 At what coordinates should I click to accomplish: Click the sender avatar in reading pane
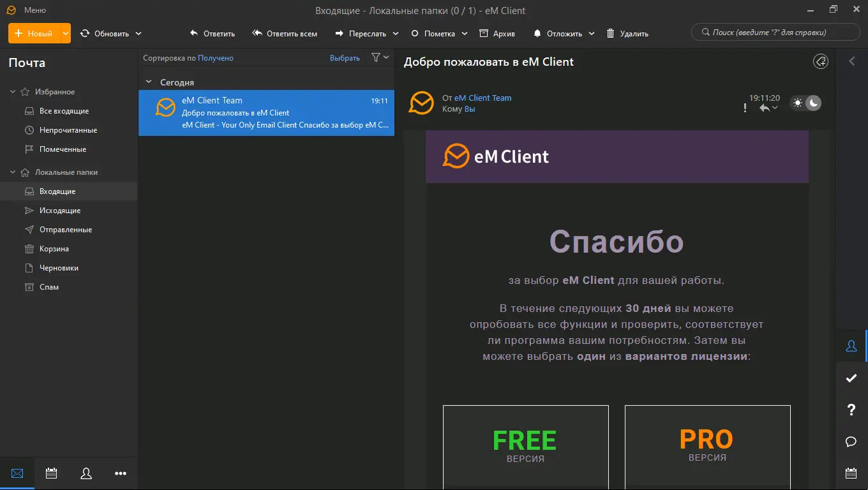421,103
